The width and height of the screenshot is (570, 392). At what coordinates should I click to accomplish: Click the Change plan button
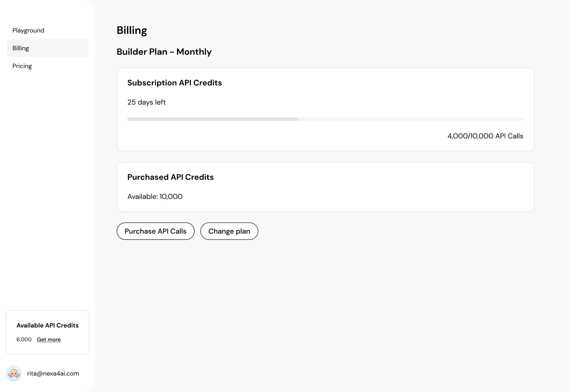(x=229, y=231)
